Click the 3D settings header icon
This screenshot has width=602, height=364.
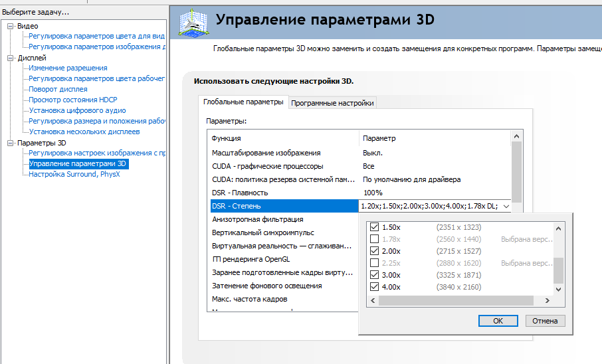(193, 23)
